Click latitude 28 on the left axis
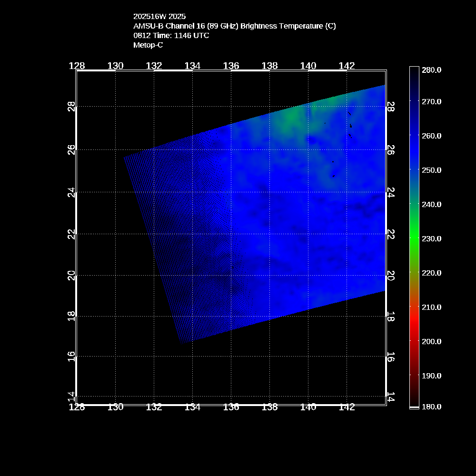The width and height of the screenshot is (476, 476). point(72,107)
